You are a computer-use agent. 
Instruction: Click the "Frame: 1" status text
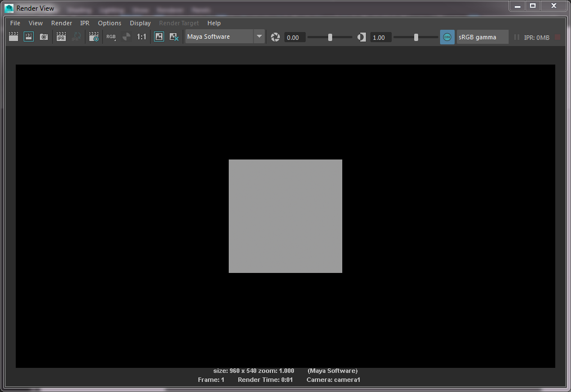click(211, 380)
